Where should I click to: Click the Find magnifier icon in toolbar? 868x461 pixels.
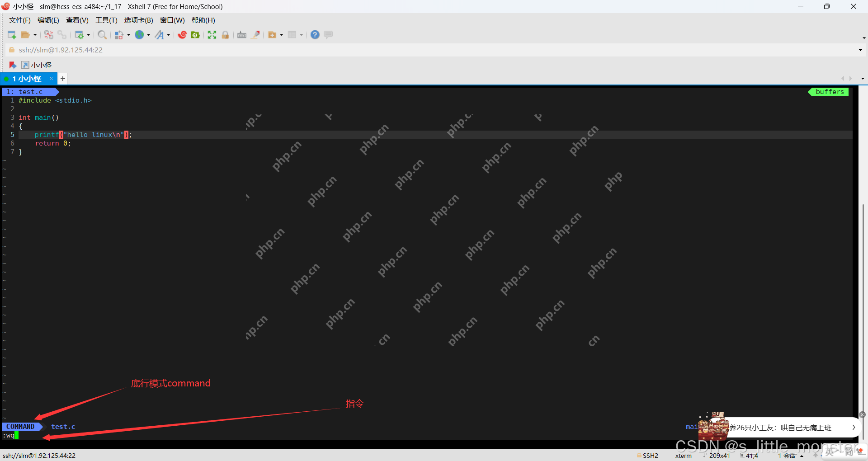102,35
